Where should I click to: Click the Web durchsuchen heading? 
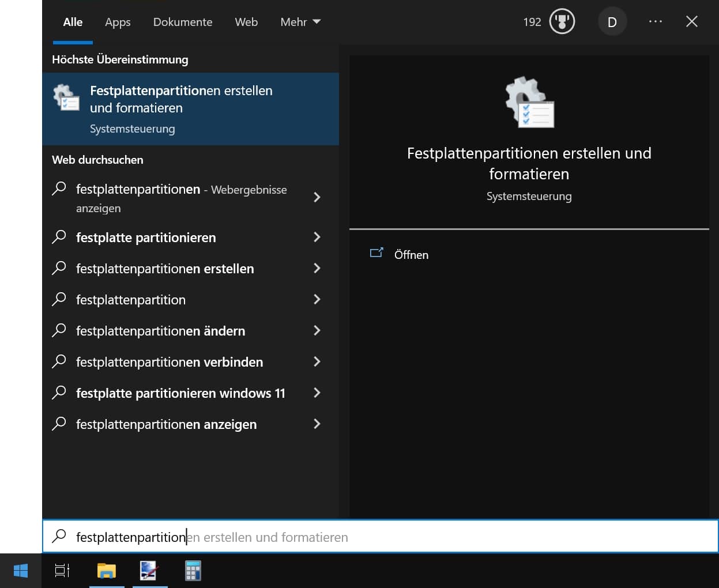(97, 160)
